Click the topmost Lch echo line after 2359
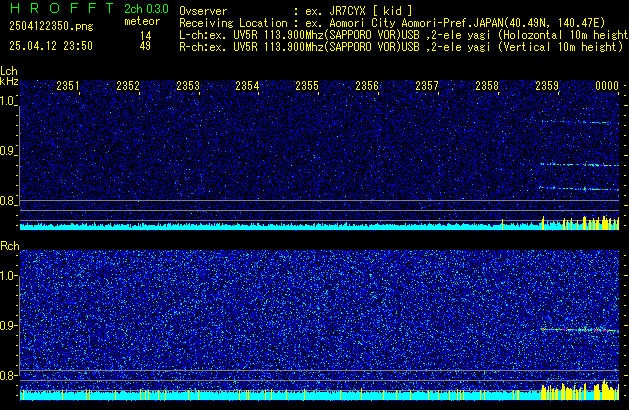629x410 pixels. click(x=575, y=122)
